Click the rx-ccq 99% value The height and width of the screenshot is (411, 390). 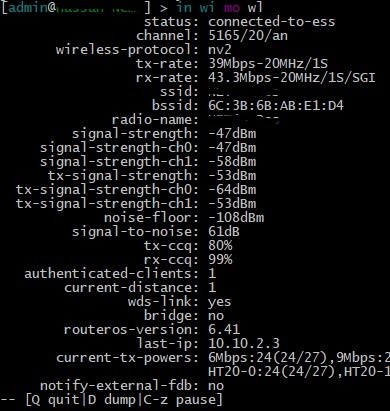coord(220,260)
